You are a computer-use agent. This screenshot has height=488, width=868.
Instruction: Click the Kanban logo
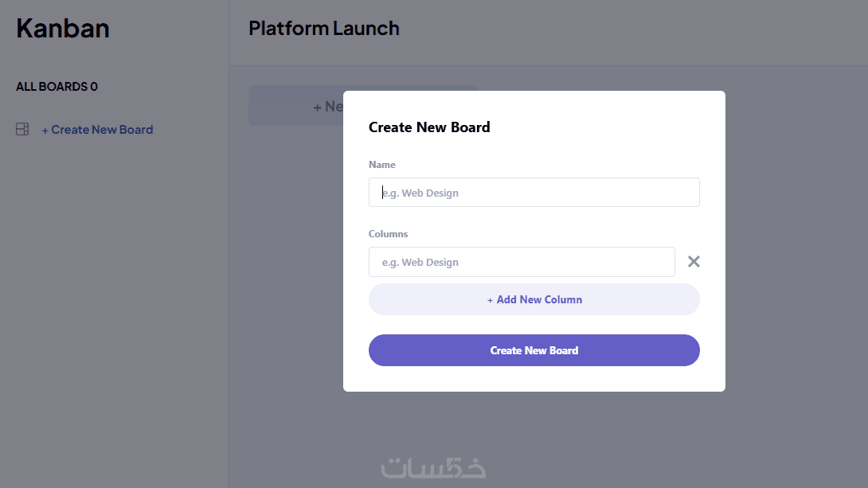pyautogui.click(x=63, y=29)
